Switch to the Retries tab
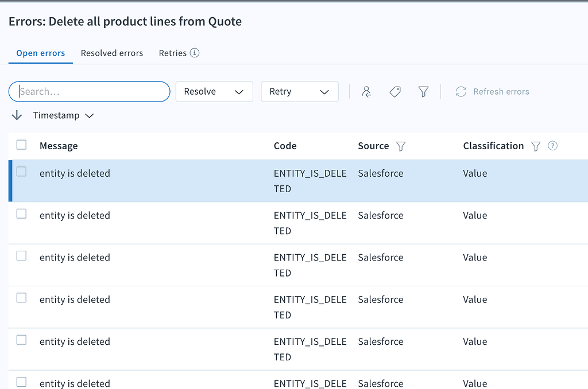 [173, 52]
